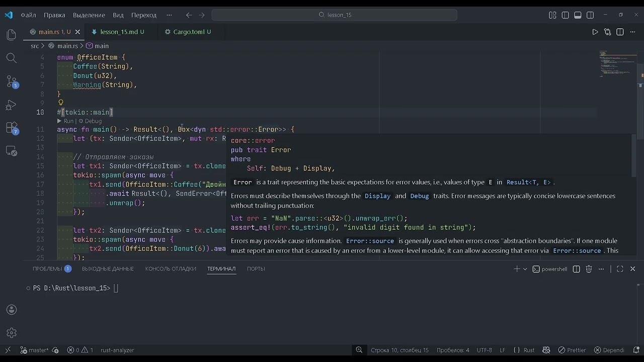Toggle the secondary side bar layout button

point(590,15)
